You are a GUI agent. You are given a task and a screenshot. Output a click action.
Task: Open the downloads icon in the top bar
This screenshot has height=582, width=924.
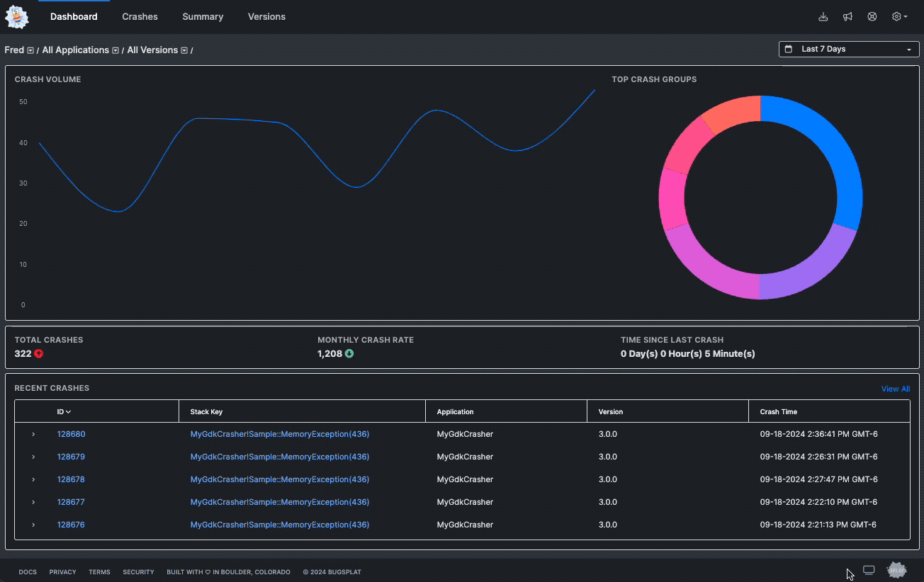pos(823,16)
